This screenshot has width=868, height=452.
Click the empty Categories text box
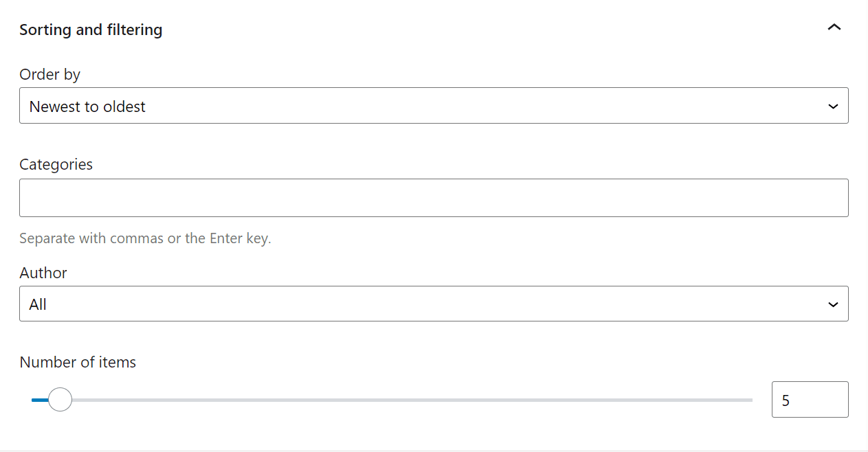(434, 197)
